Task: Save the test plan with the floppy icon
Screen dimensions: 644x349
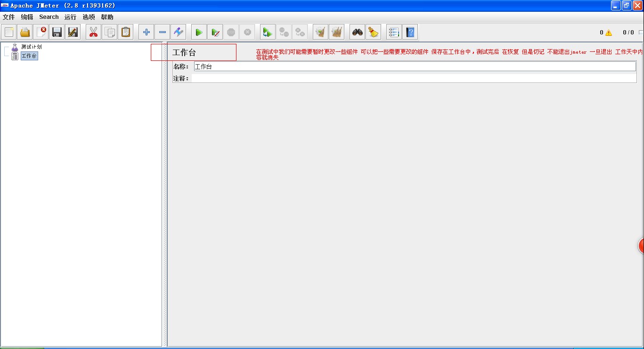Action: 57,32
